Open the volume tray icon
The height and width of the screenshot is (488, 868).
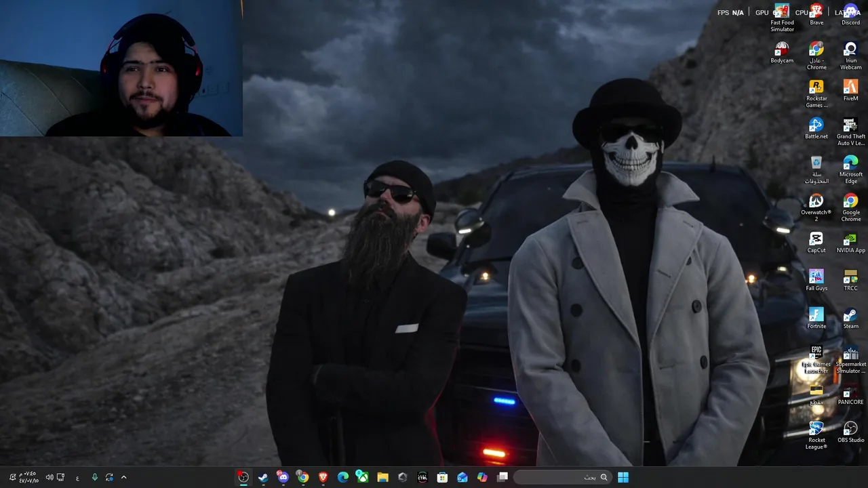50,477
